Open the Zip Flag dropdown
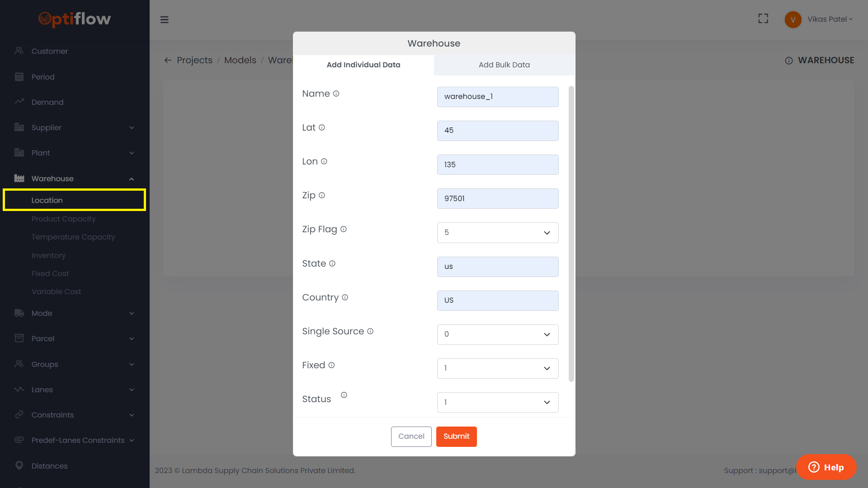 pos(497,233)
